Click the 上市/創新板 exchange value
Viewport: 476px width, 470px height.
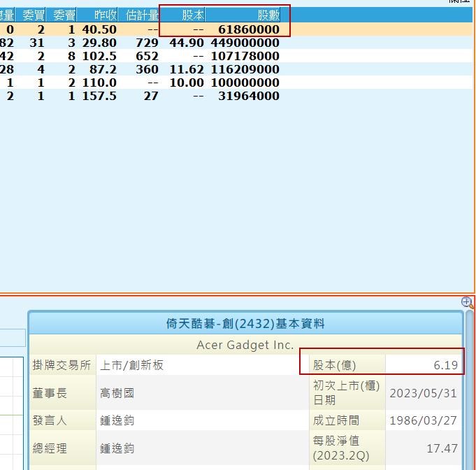(x=132, y=365)
